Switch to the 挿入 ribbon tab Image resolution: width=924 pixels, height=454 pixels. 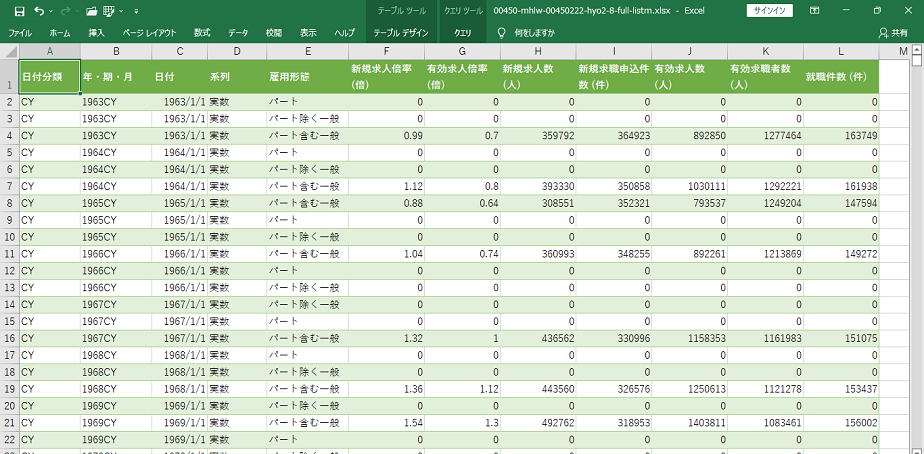tap(96, 32)
